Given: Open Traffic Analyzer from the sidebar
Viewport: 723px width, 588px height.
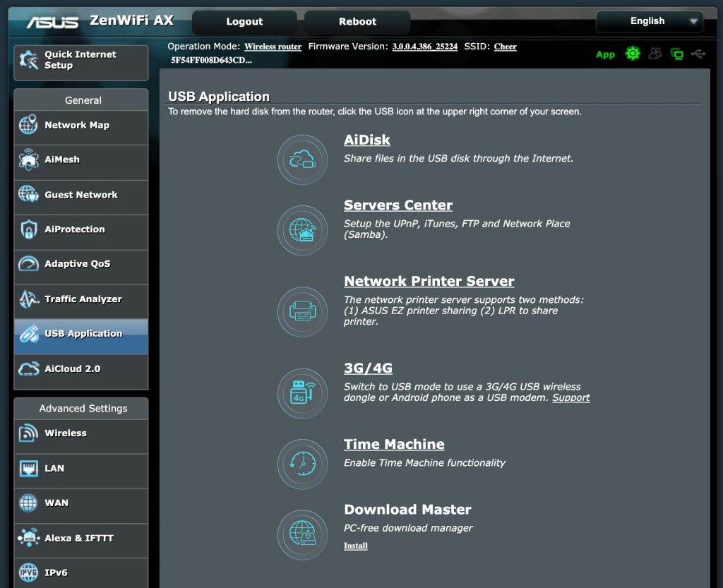Looking at the screenshot, I should tap(81, 302).
